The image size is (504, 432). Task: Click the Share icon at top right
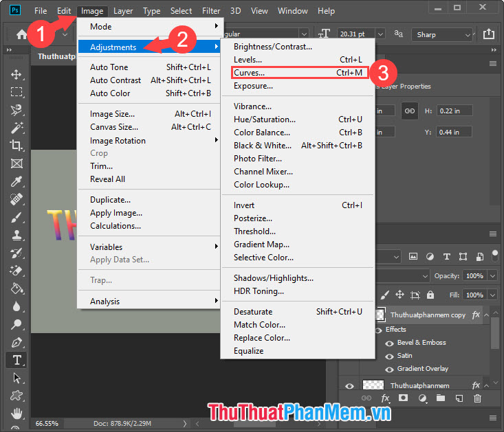[489, 34]
